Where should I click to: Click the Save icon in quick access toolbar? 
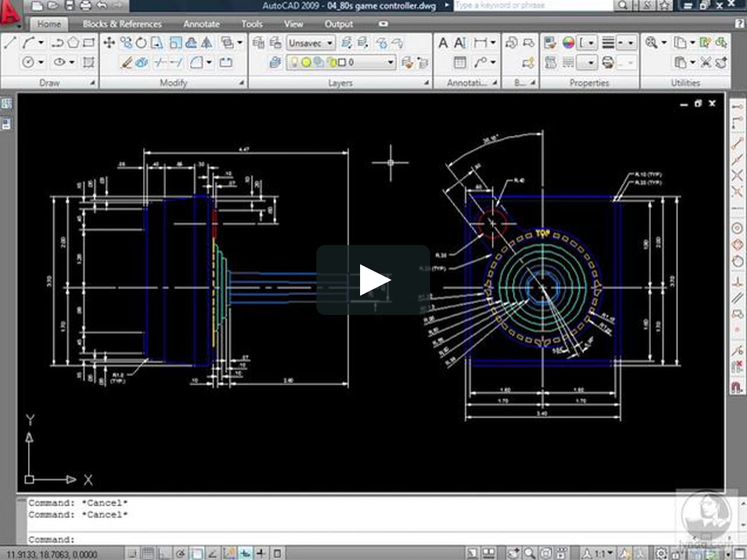pos(69,6)
